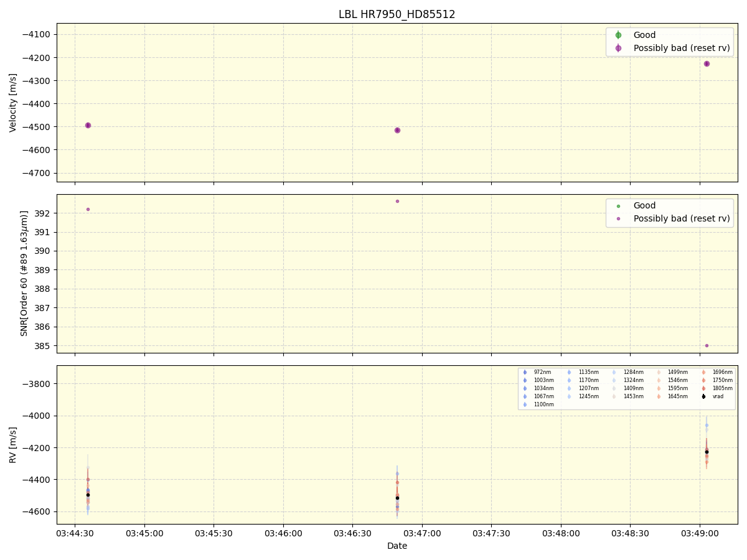Click the black vrad legend marker
This screenshot has width=747, height=560.
click(704, 396)
